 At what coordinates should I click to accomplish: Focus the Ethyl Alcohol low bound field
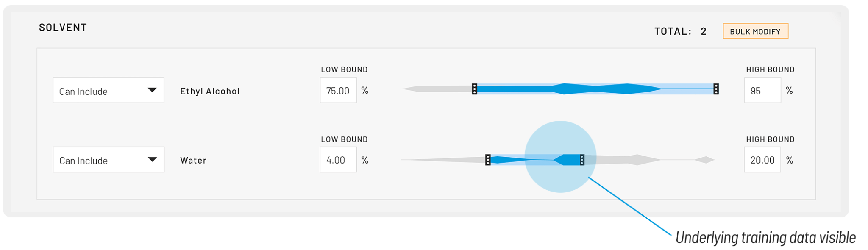click(x=338, y=90)
